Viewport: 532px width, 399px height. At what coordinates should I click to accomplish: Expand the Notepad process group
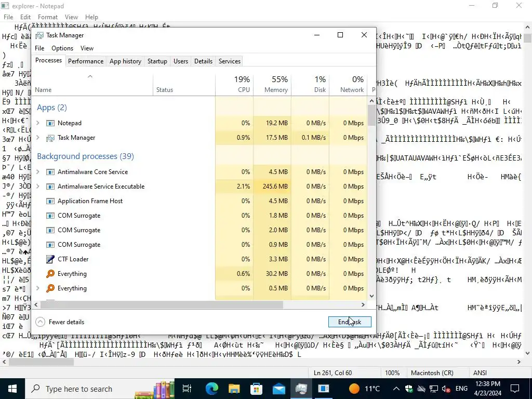[38, 123]
